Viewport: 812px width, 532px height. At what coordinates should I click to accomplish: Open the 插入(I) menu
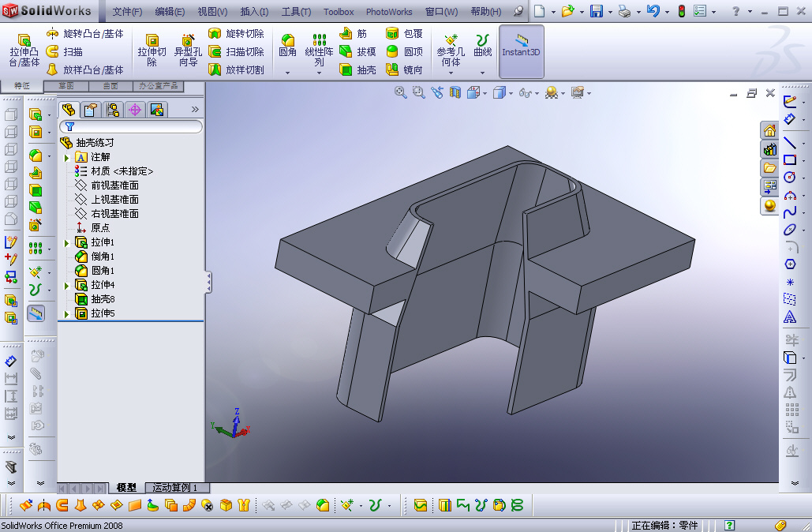click(254, 11)
